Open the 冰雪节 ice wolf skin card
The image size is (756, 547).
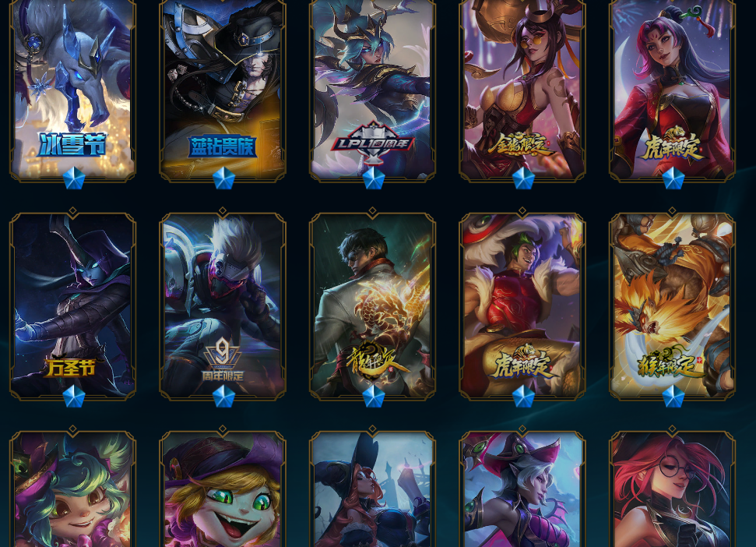click(x=73, y=90)
